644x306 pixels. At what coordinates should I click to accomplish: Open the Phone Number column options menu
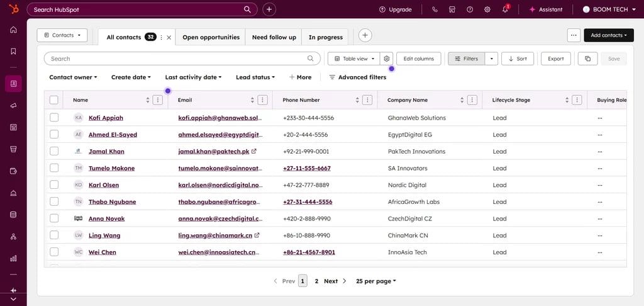(x=367, y=100)
